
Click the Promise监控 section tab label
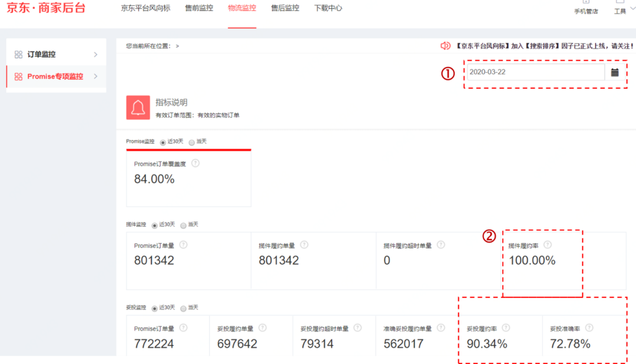(140, 141)
